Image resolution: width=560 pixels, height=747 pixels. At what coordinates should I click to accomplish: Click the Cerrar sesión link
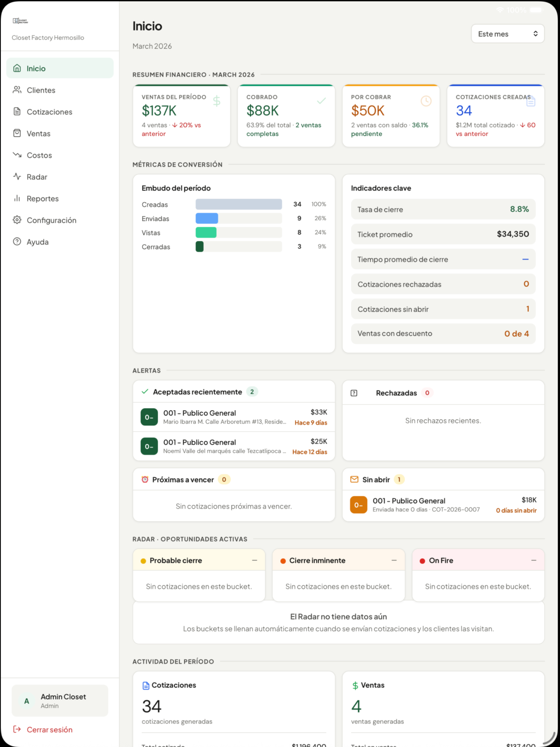50,730
